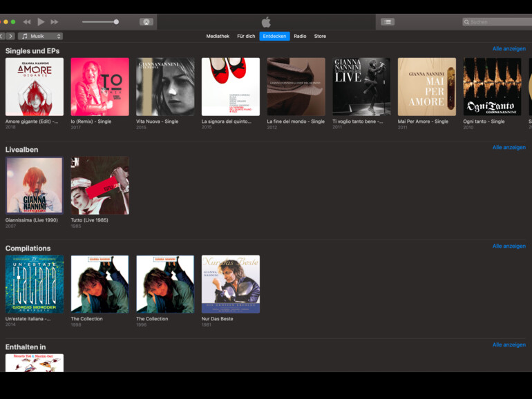Click the Tutto (Live 1985) title

pos(90,220)
